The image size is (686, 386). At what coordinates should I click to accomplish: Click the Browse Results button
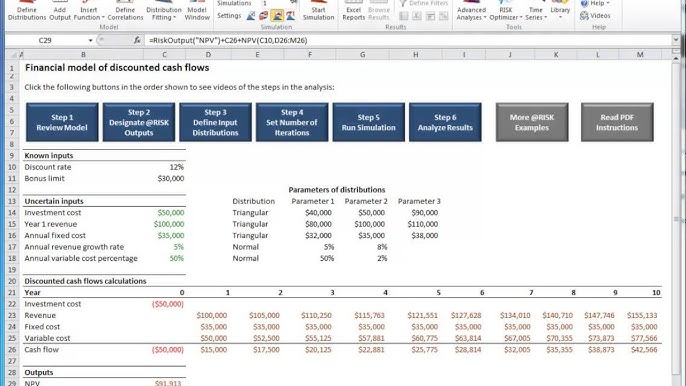click(x=379, y=11)
